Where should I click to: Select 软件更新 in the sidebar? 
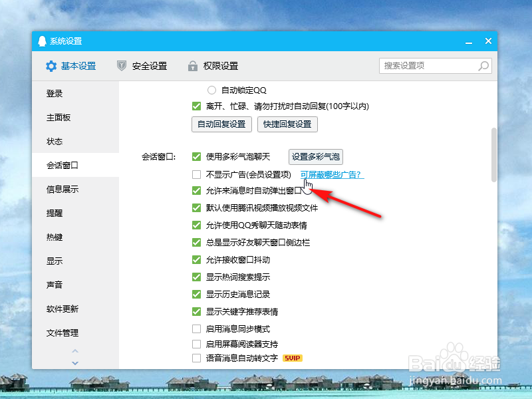pos(76,309)
